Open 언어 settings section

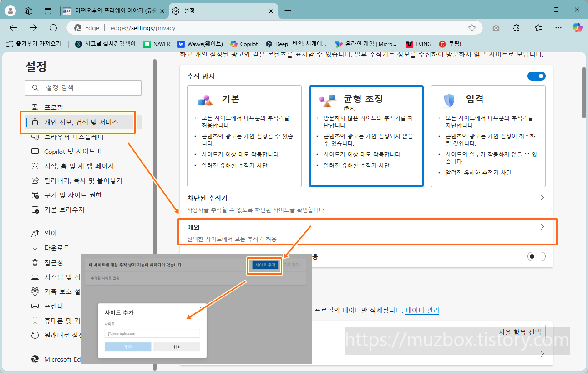(x=50, y=233)
